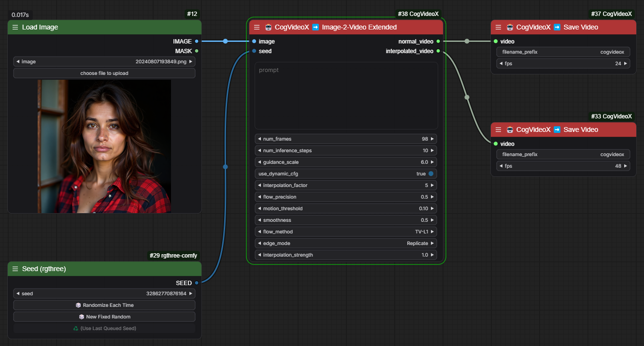Click the video input socket on node #37
Viewport: 644px width, 346px height.
point(496,42)
